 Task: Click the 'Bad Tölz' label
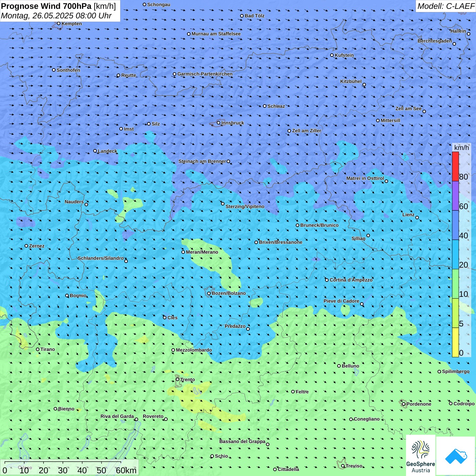click(254, 16)
